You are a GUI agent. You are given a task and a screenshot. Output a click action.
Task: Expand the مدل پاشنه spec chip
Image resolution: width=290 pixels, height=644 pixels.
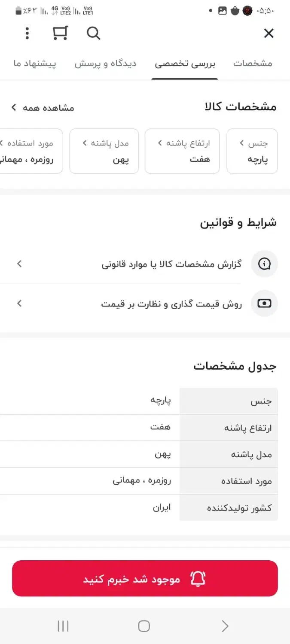pyautogui.click(x=104, y=151)
